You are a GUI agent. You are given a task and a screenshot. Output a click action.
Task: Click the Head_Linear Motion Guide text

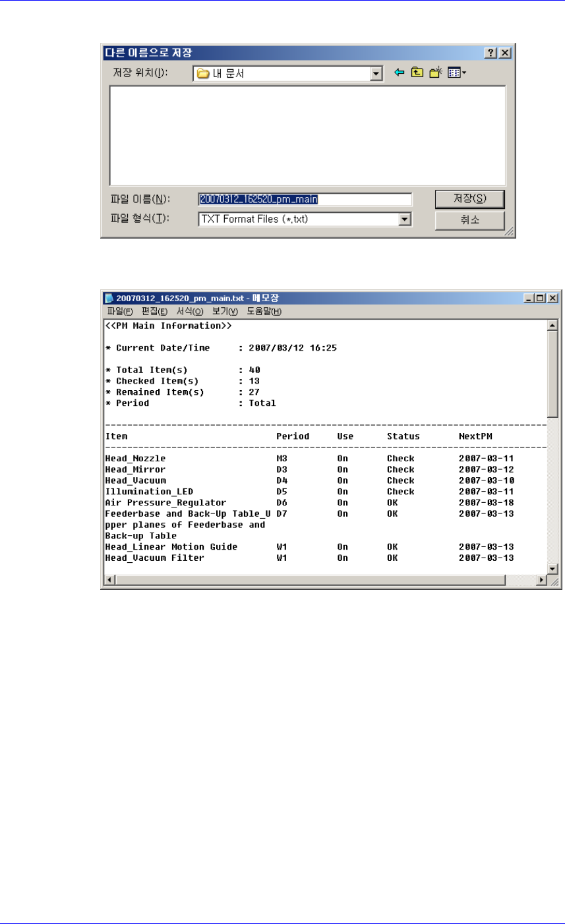coord(171,547)
